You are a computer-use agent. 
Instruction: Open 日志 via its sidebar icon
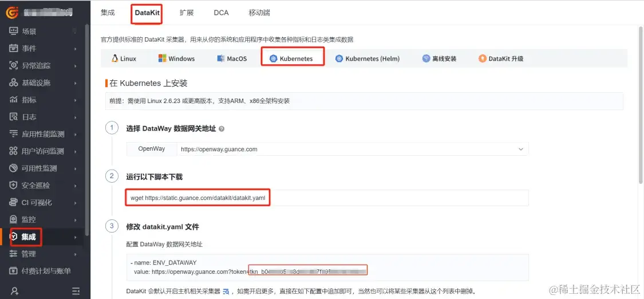(14, 117)
